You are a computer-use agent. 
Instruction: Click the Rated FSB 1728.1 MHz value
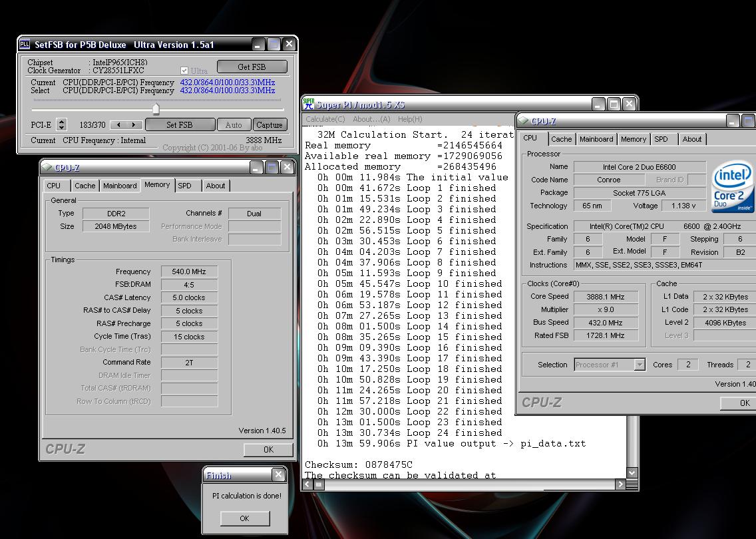[x=606, y=335]
